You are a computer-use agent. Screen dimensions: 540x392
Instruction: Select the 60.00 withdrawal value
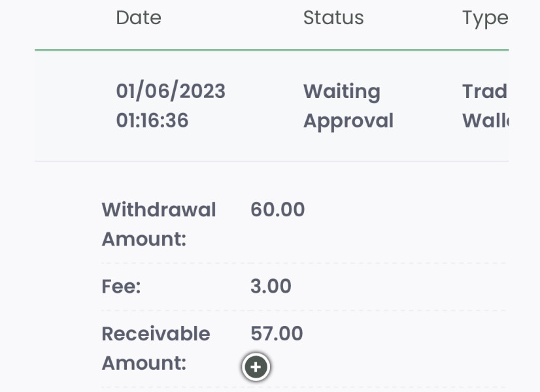click(x=278, y=210)
